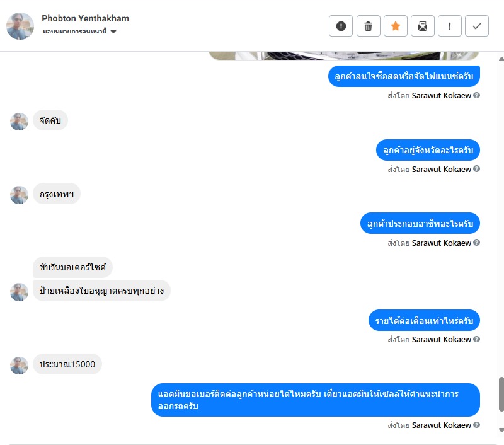
Task: Click scrollbar down arrow in chat pane
Action: [501, 430]
